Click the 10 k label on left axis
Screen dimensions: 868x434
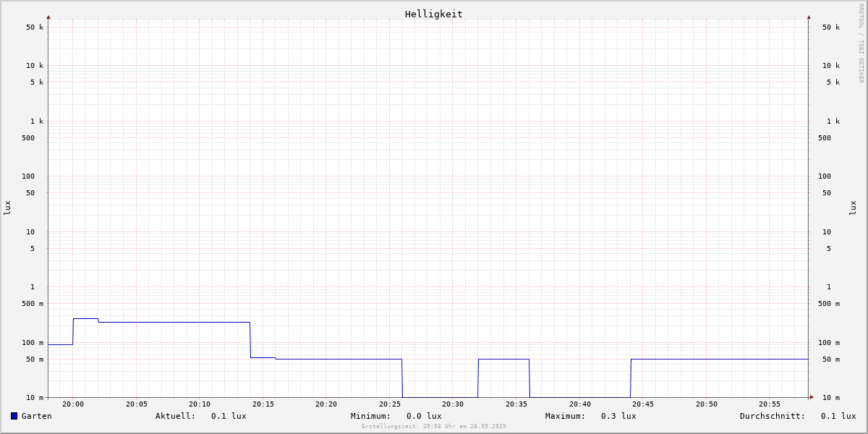pos(35,66)
